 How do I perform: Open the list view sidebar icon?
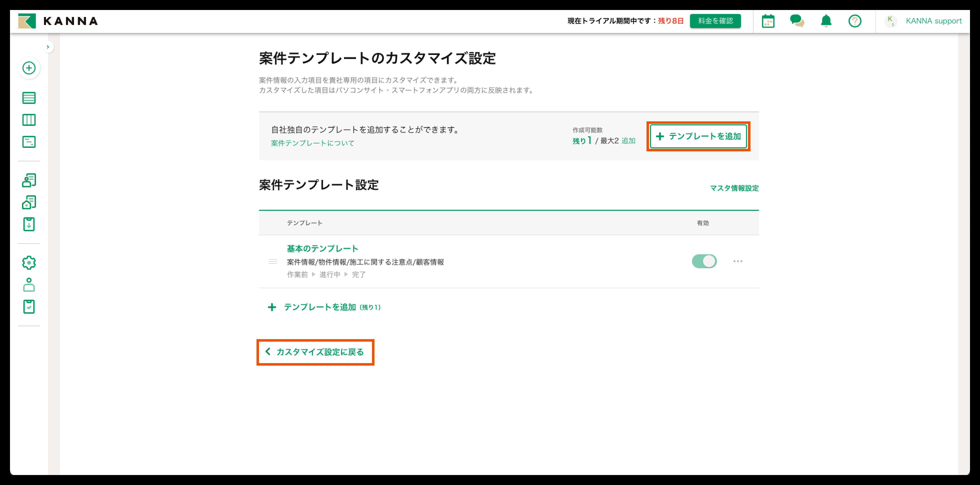29,98
